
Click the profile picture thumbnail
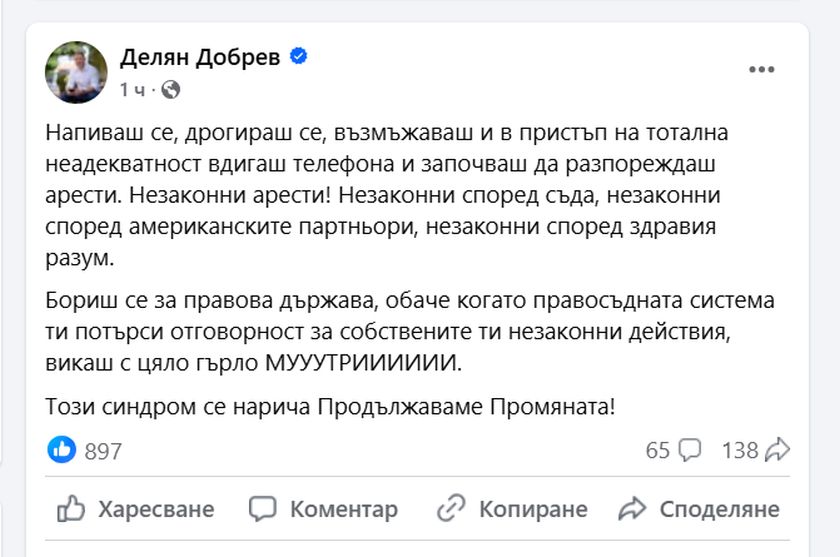[77, 72]
